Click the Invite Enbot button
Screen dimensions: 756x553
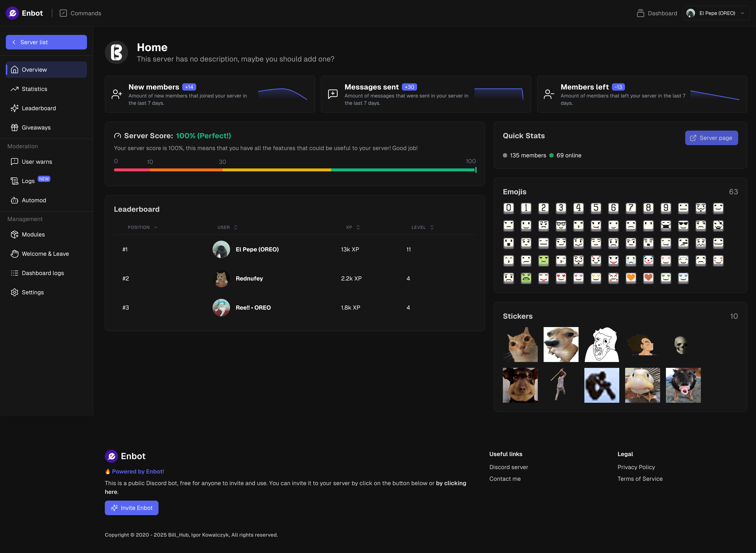(132, 508)
